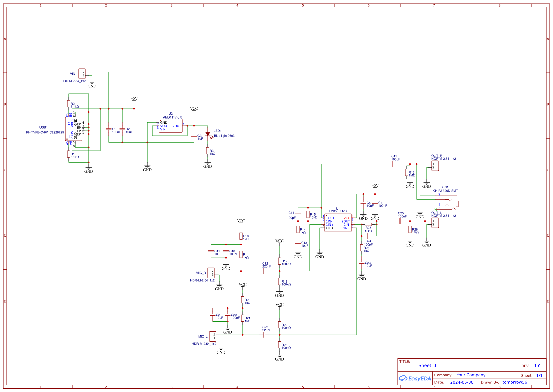Select the MIC_R header connector
This screenshot has height=392, width=553.
coord(211,273)
